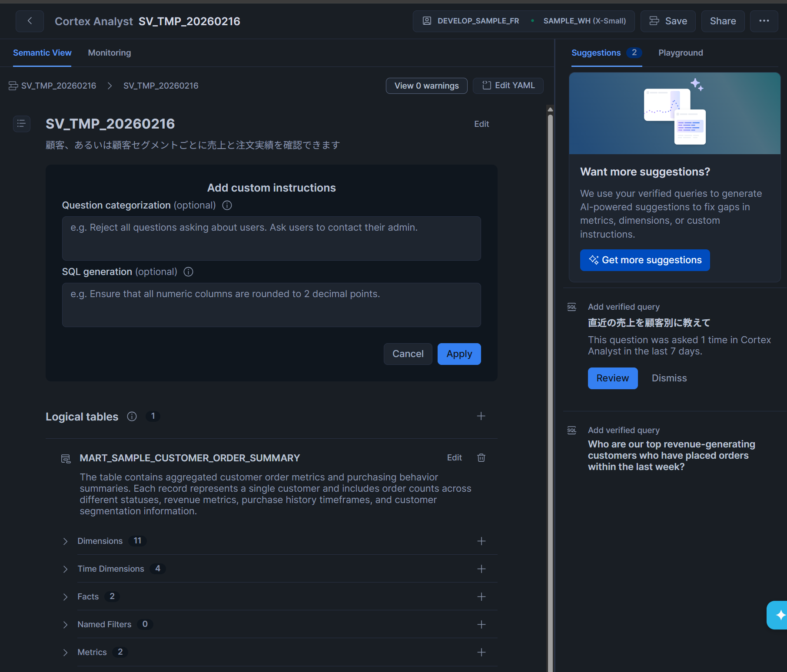Focus the Question categorization text box
The image size is (787, 672).
pos(272,238)
